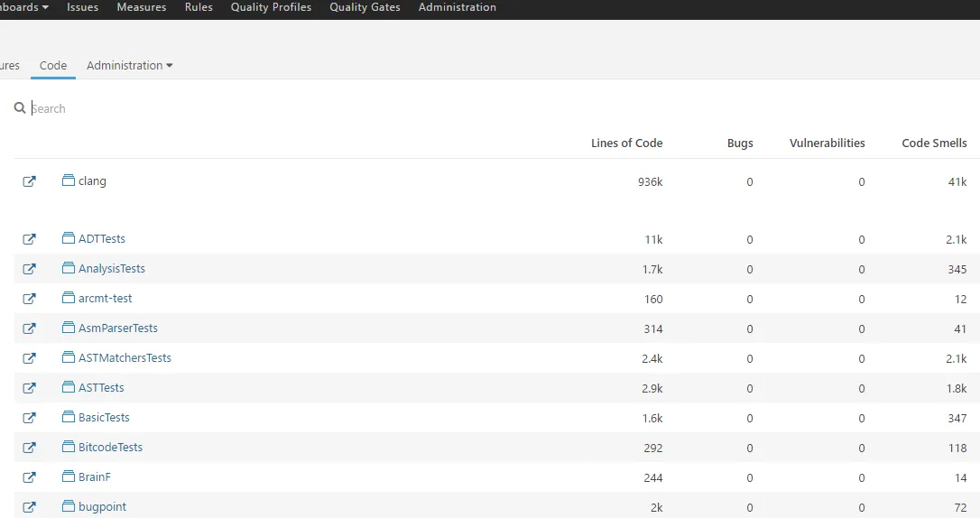The width and height of the screenshot is (980, 518).
Task: Open AsmParserTests external link icon
Action: click(30, 328)
